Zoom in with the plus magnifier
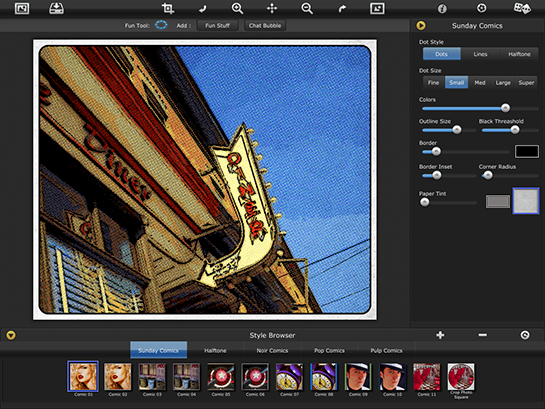Screen dimensions: 545x409 click(237, 8)
